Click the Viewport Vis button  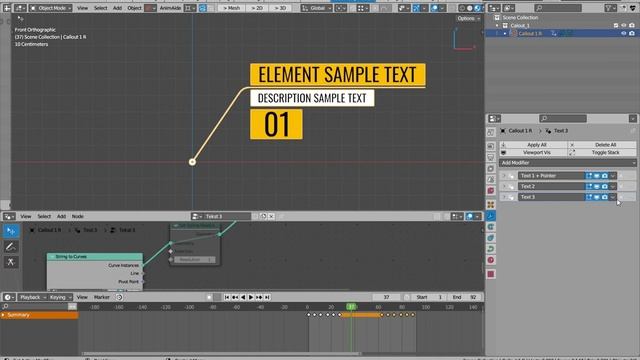click(x=533, y=152)
